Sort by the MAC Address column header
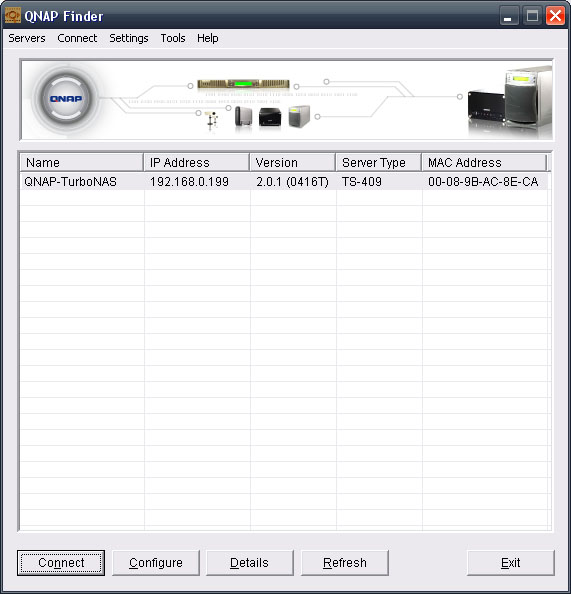The height and width of the screenshot is (594, 571). click(484, 163)
